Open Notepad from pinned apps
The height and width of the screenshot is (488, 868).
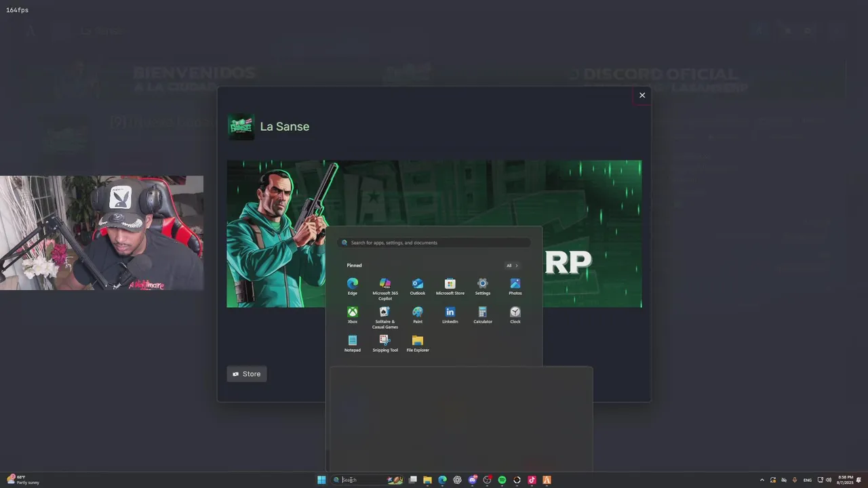coord(352,344)
